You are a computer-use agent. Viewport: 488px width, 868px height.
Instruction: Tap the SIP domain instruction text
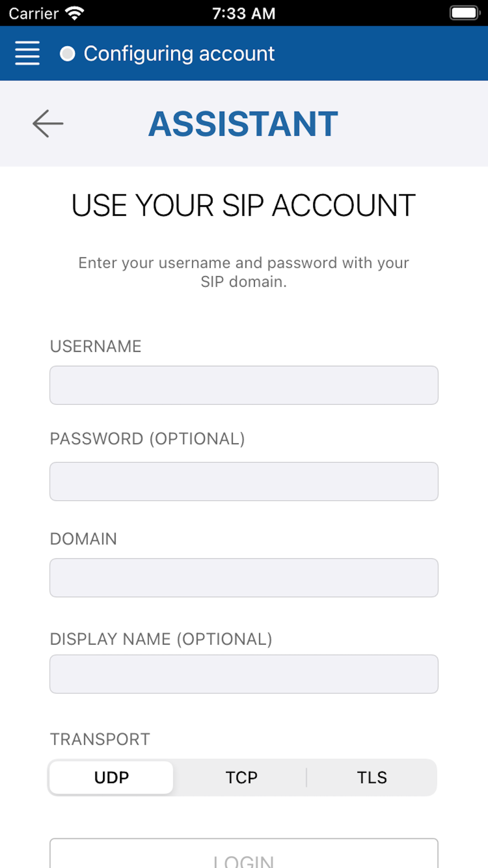244,272
